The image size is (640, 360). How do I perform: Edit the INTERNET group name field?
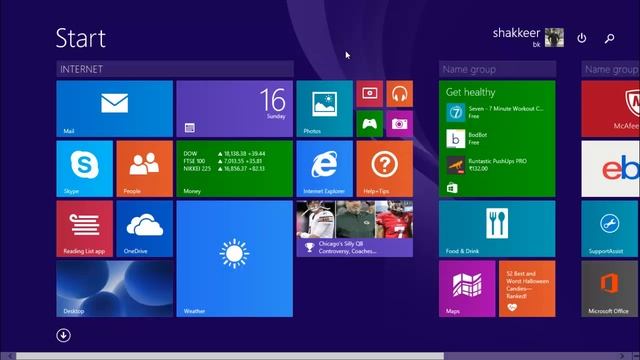pos(175,69)
